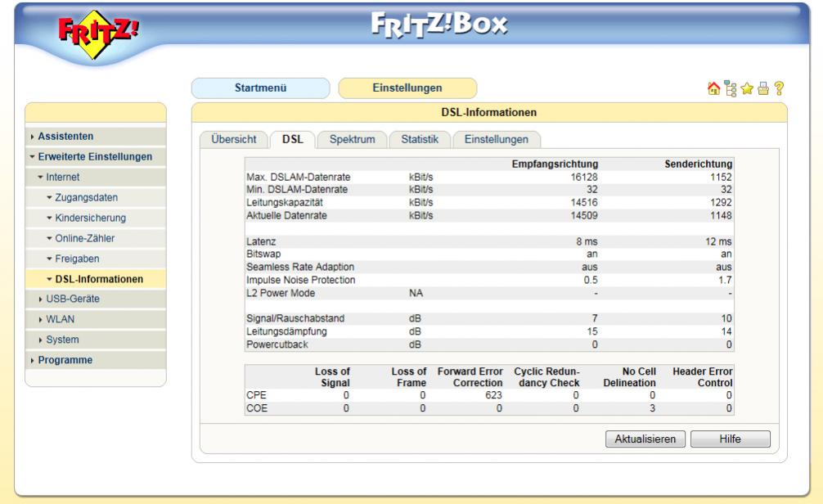This screenshot has height=504, width=823.
Task: Expand the Assistenten menu arrow
Action: click(x=32, y=137)
